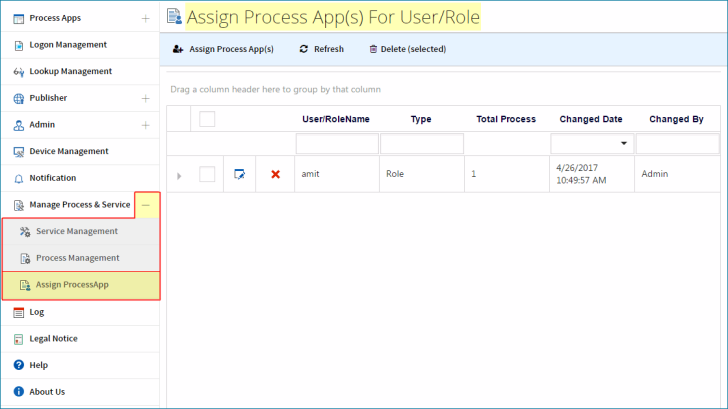728x409 pixels.
Task: Open Device Management menu item
Action: tap(80, 151)
